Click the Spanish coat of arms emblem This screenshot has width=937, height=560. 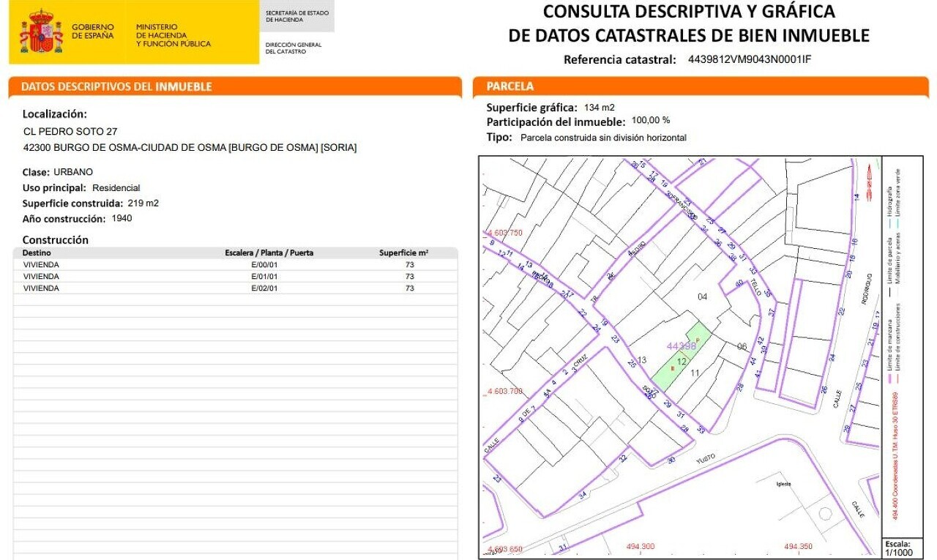(41, 31)
